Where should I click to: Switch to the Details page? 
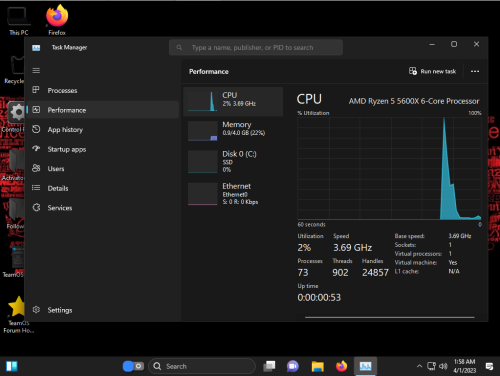103,188
